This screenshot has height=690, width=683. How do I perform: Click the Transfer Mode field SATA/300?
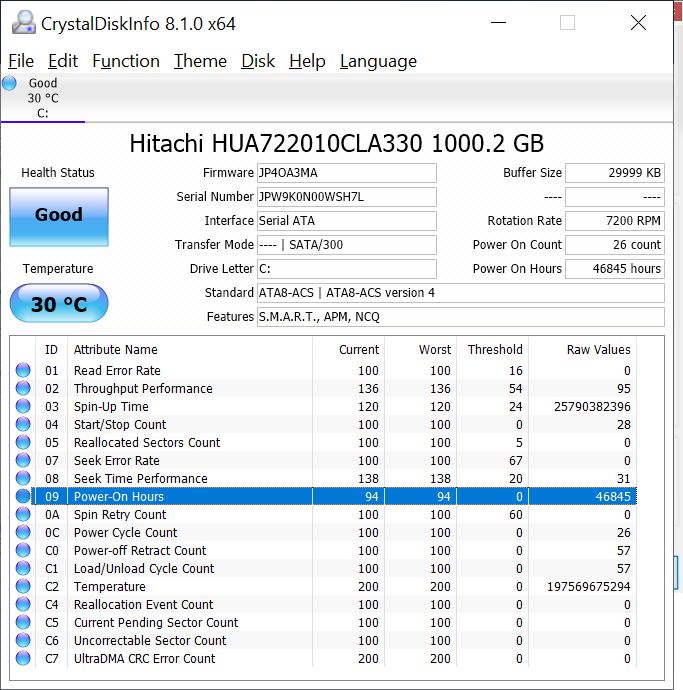[x=347, y=245]
